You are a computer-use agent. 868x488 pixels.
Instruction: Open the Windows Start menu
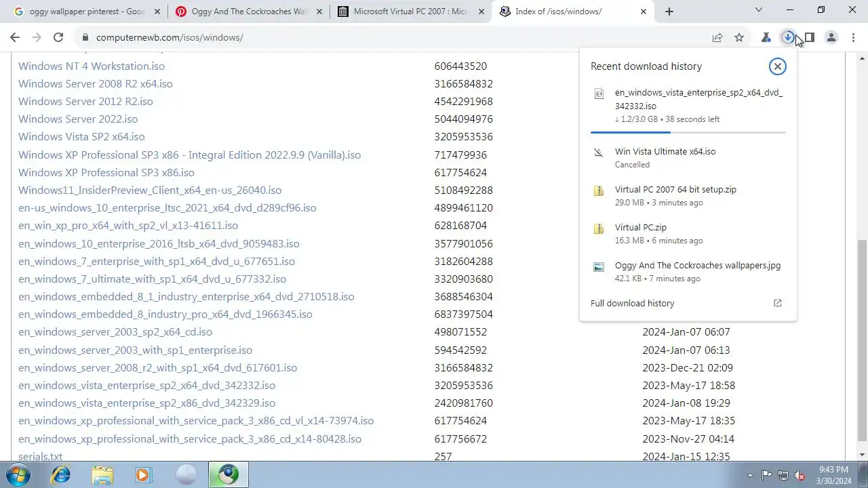click(x=18, y=474)
